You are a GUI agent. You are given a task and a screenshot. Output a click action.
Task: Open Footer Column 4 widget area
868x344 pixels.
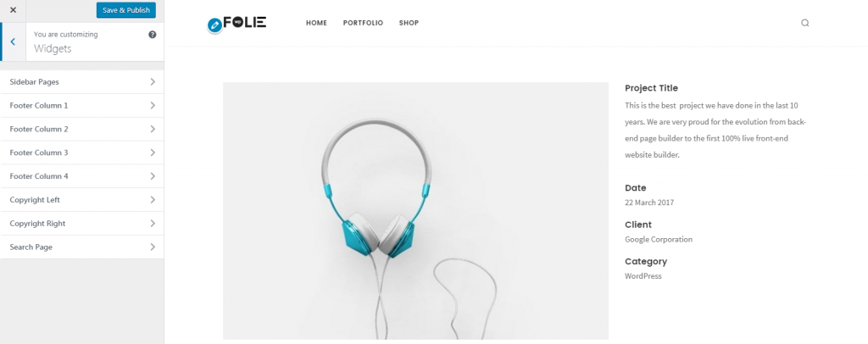(82, 176)
